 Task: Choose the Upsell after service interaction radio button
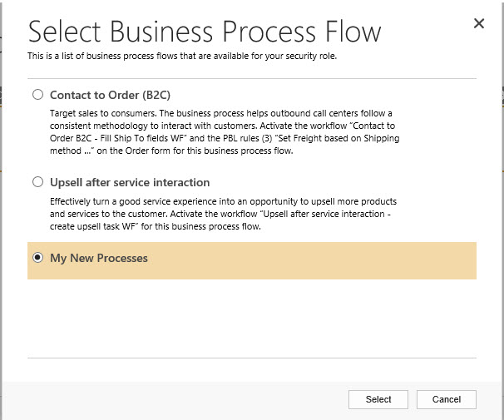(x=37, y=182)
